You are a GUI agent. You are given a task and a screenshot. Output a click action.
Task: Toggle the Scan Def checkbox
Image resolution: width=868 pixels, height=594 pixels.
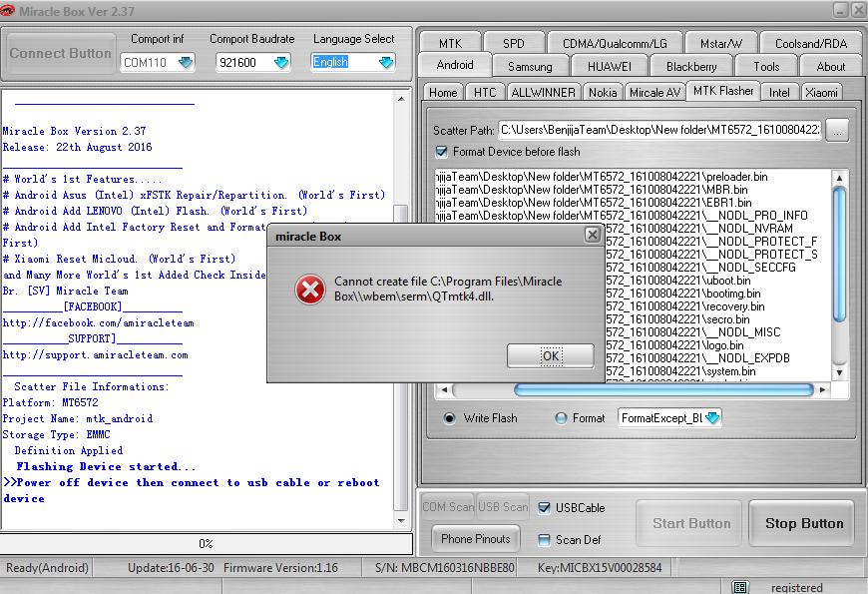[x=544, y=540]
